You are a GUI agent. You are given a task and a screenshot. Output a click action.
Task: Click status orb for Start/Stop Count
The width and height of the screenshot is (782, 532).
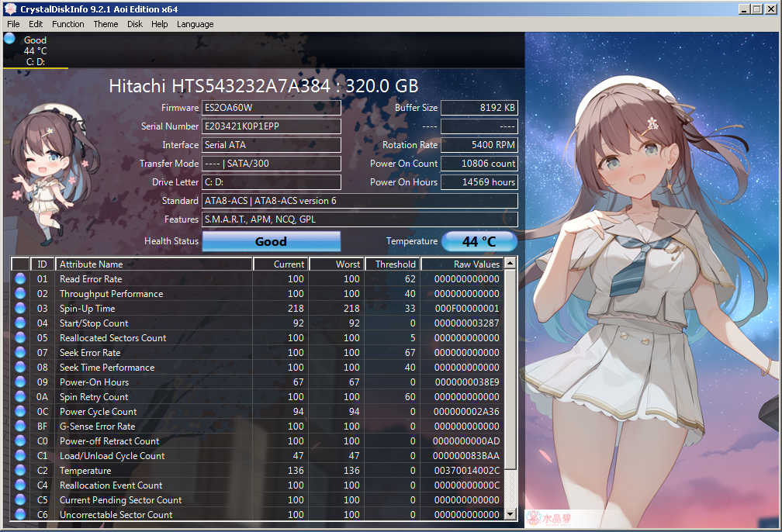tap(20, 323)
